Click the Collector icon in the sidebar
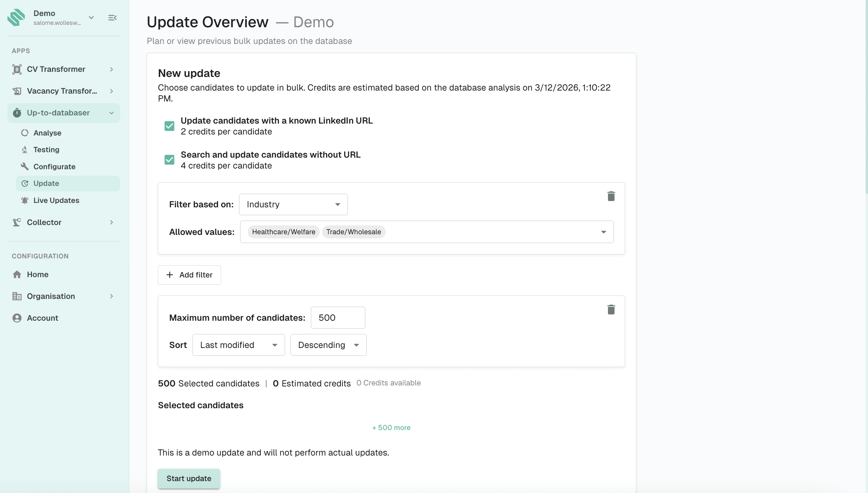The width and height of the screenshot is (868, 493). point(17,222)
